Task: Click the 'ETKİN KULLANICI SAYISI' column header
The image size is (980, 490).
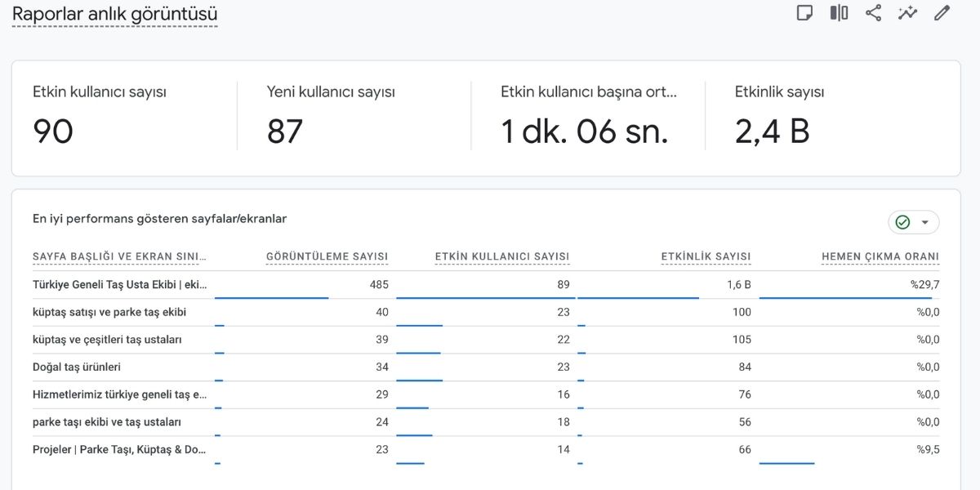Action: click(501, 256)
